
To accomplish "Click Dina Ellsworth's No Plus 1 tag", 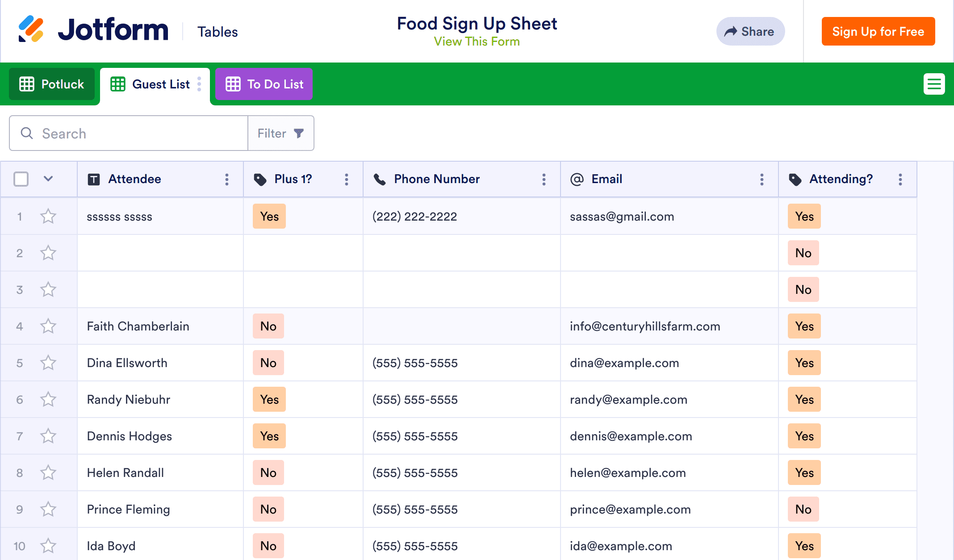I will (x=268, y=363).
